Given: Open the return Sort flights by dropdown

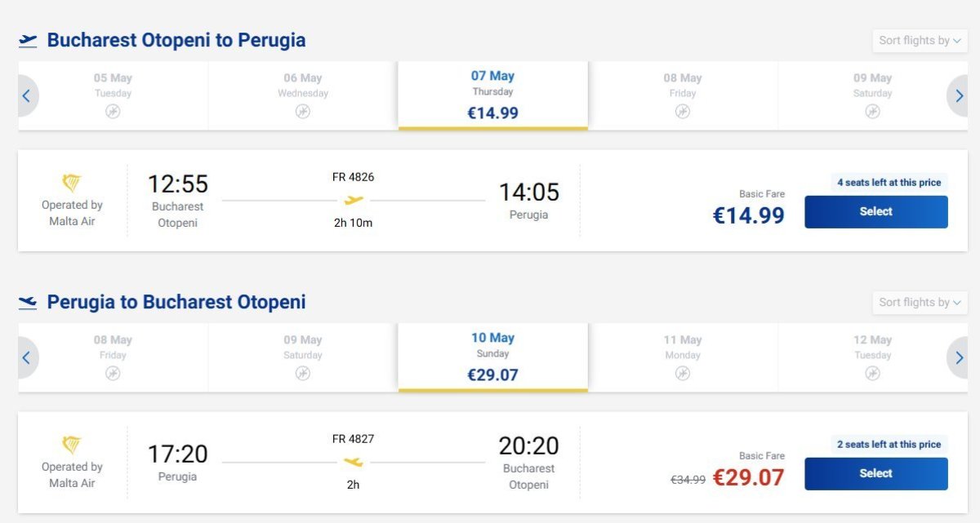Looking at the screenshot, I should 920,302.
